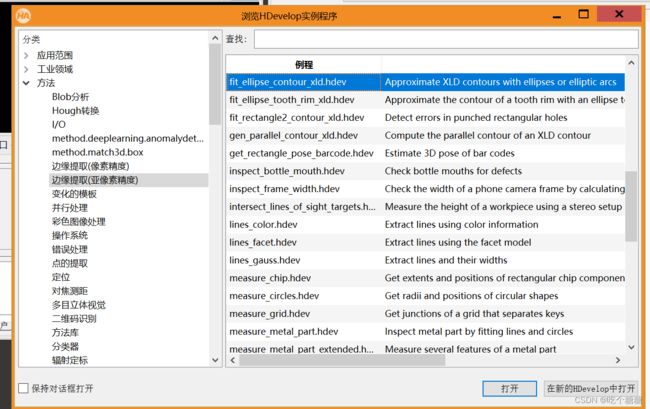
Task: Click category tree scroll-up arrow
Action: pyautogui.click(x=215, y=38)
